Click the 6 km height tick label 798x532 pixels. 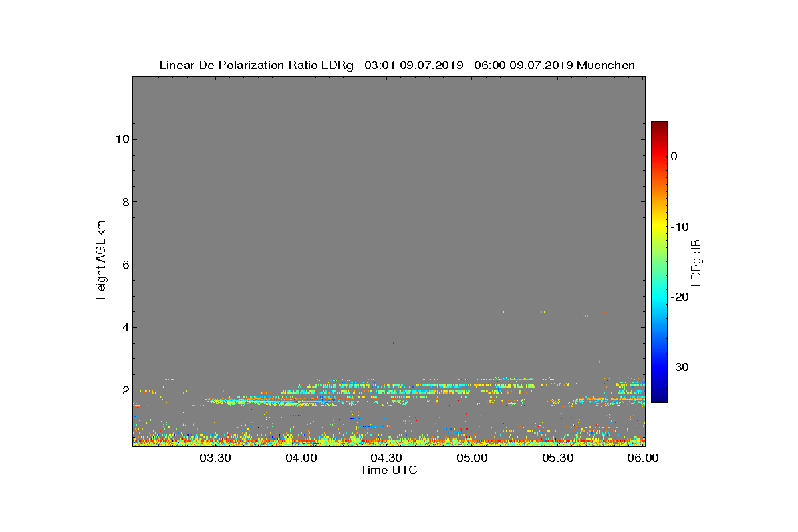[124, 265]
